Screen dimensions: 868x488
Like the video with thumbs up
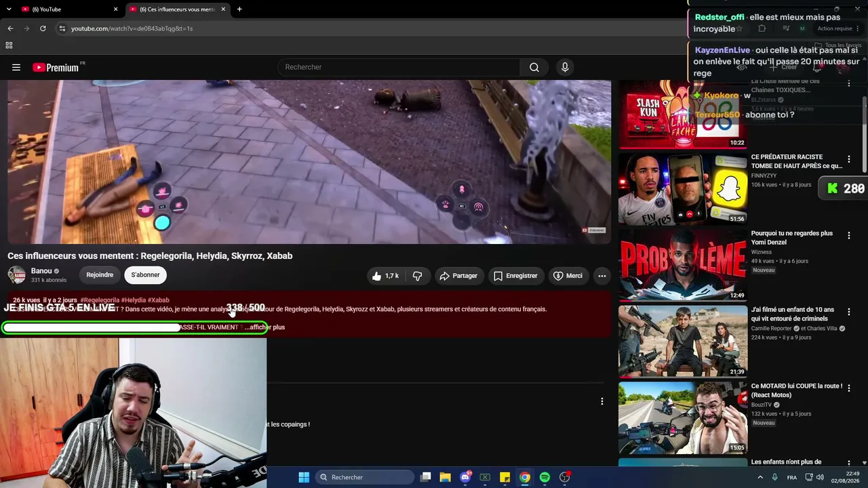pyautogui.click(x=385, y=276)
